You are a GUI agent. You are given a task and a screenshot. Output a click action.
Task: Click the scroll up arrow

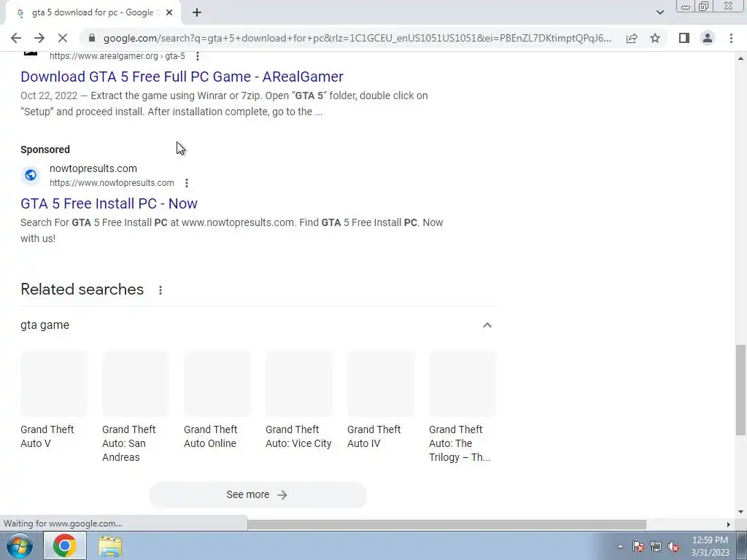(x=740, y=58)
